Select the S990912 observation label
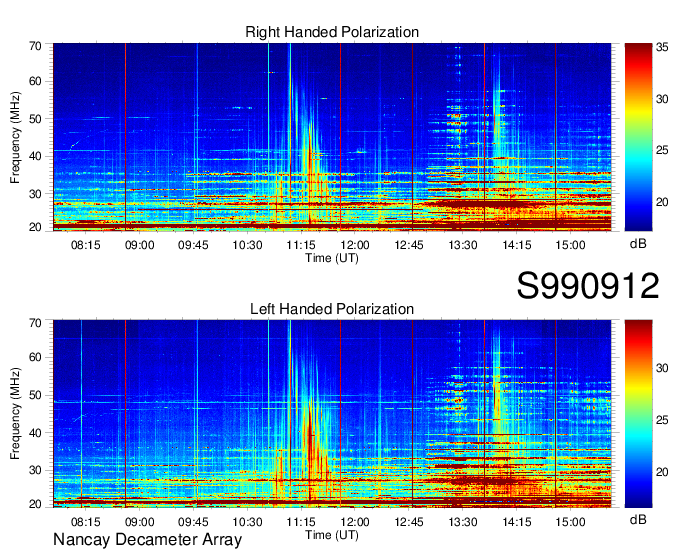This screenshot has width=680, height=552. (x=588, y=286)
